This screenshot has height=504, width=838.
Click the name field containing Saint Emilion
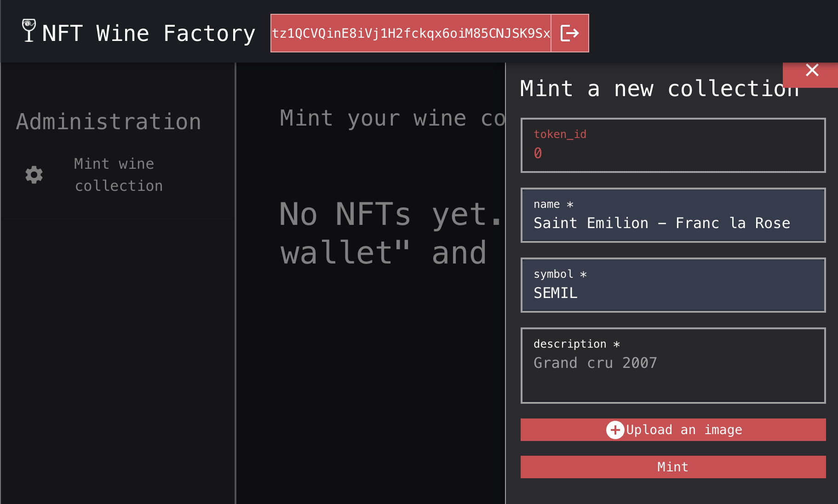coord(672,223)
